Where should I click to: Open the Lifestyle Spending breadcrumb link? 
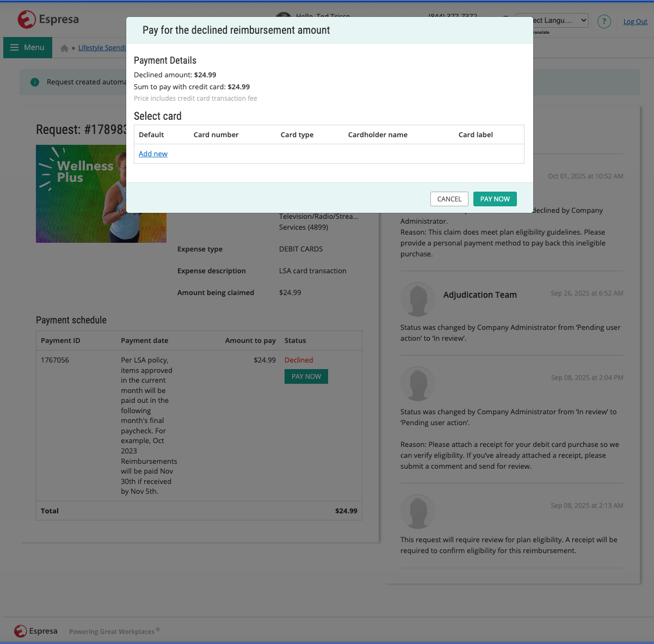[x=102, y=48]
